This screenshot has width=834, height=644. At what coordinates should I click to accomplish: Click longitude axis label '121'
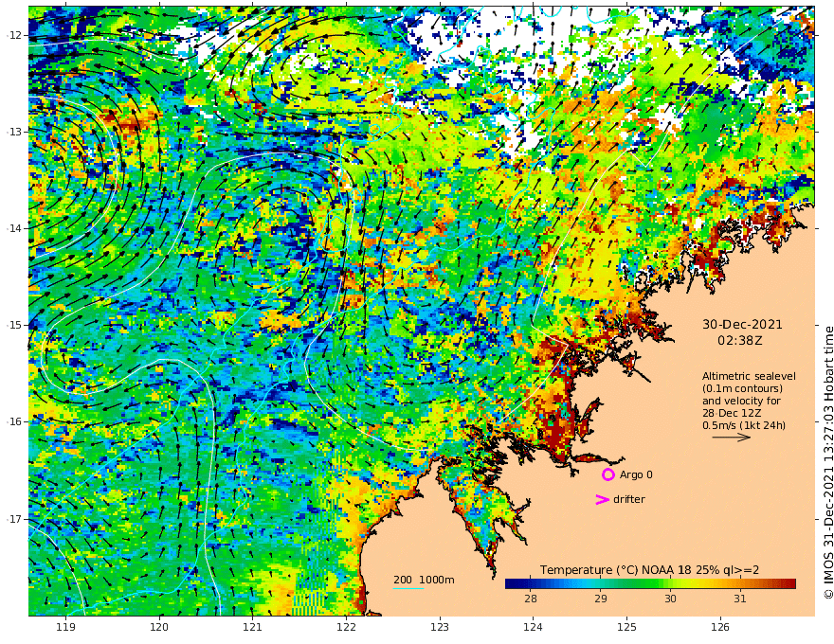click(253, 627)
